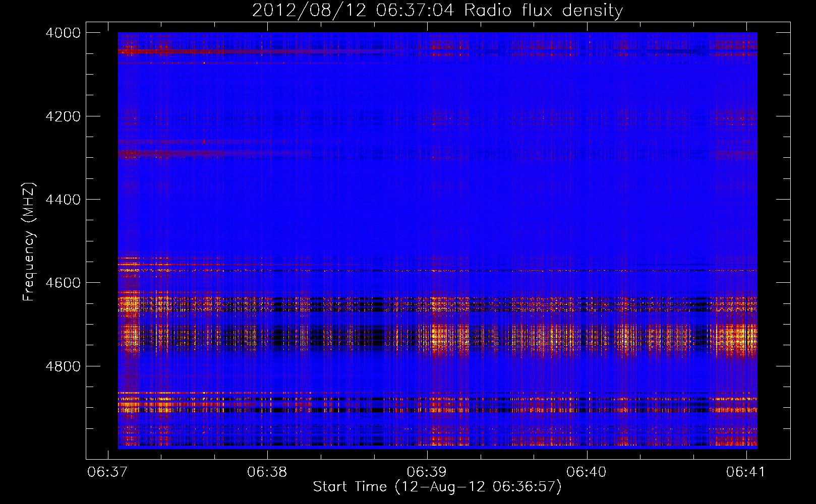Click the '06:38' time axis label
The width and height of the screenshot is (816, 504).
click(x=267, y=472)
